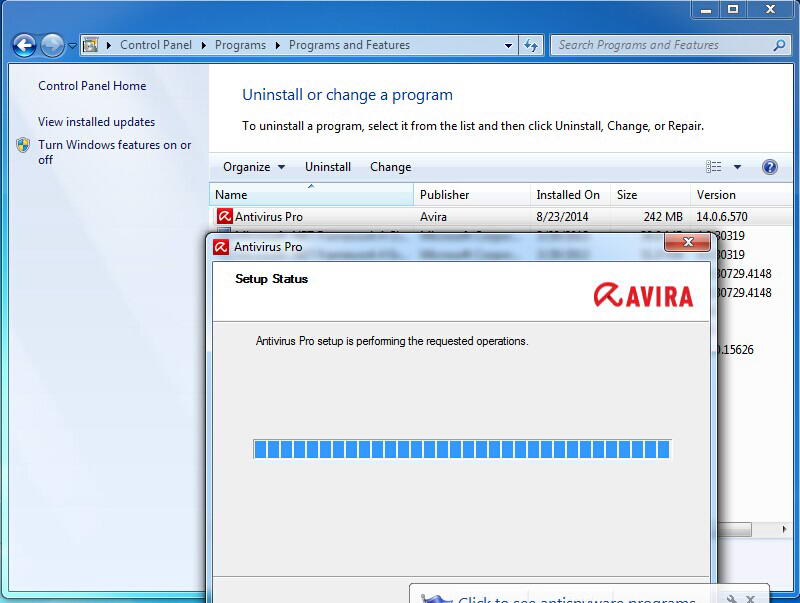
Task: Click Change in the toolbar
Action: point(390,167)
